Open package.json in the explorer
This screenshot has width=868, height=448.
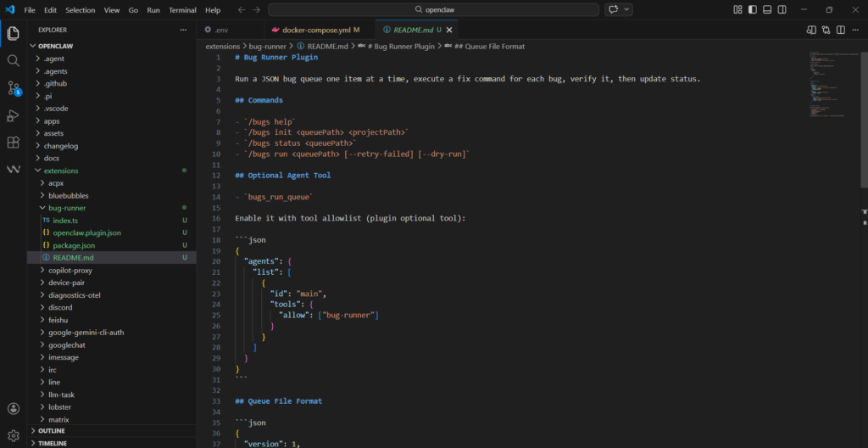pyautogui.click(x=111, y=245)
